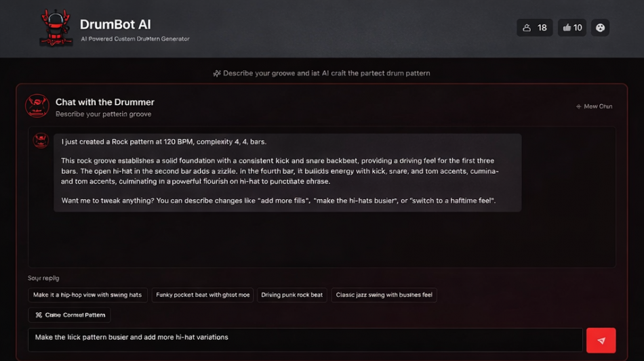Viewport: 644px width, 361px height.
Task: Pick the Driving punk rock beat suggestion
Action: pos(292,295)
